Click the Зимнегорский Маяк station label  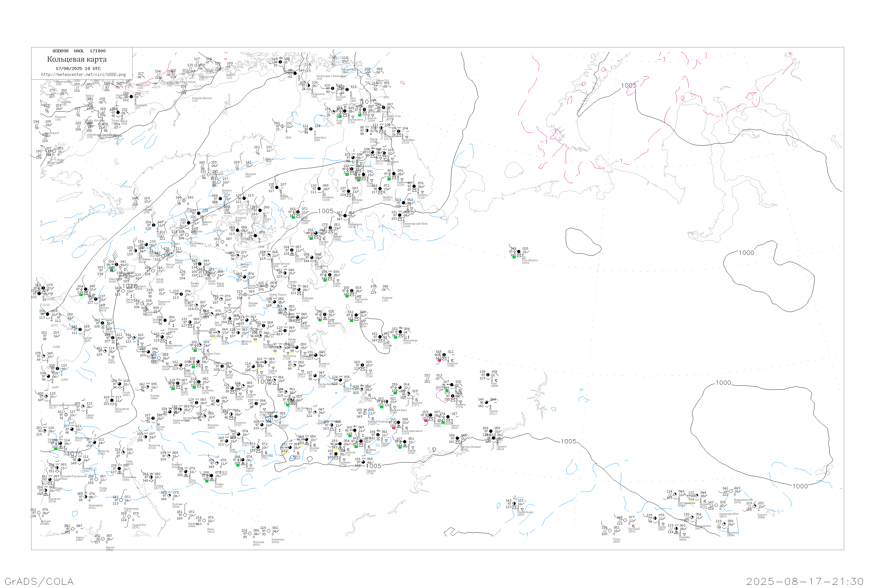tap(415, 224)
